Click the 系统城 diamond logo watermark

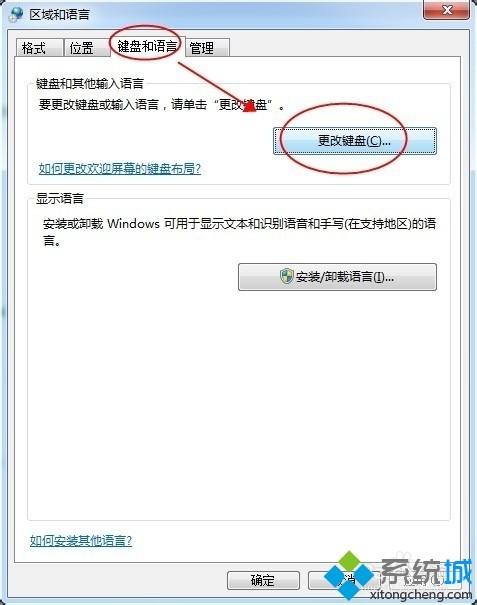coord(348,575)
